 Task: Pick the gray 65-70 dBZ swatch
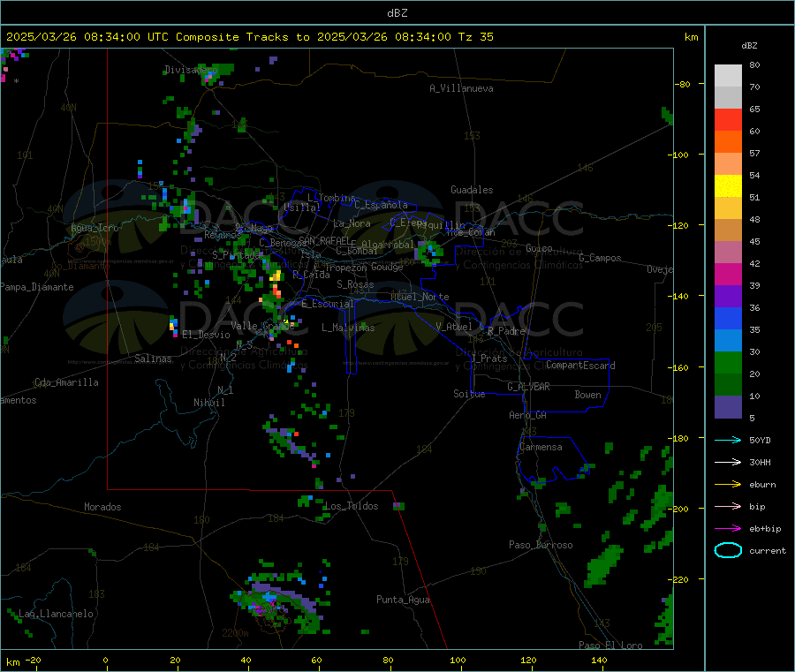point(728,98)
